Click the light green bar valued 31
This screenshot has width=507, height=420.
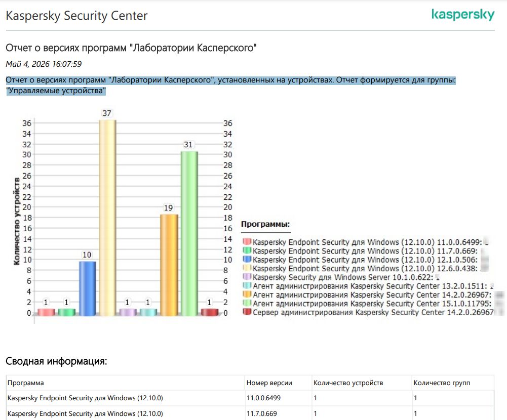tap(189, 234)
